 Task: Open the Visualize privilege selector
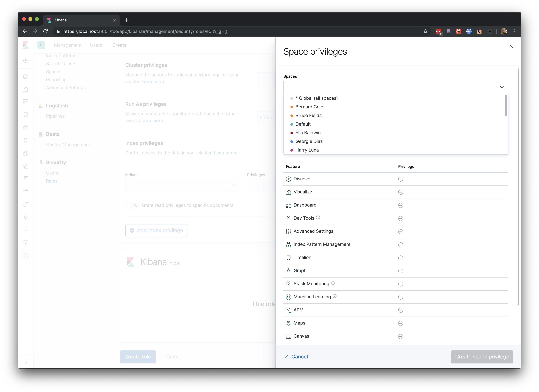click(400, 192)
